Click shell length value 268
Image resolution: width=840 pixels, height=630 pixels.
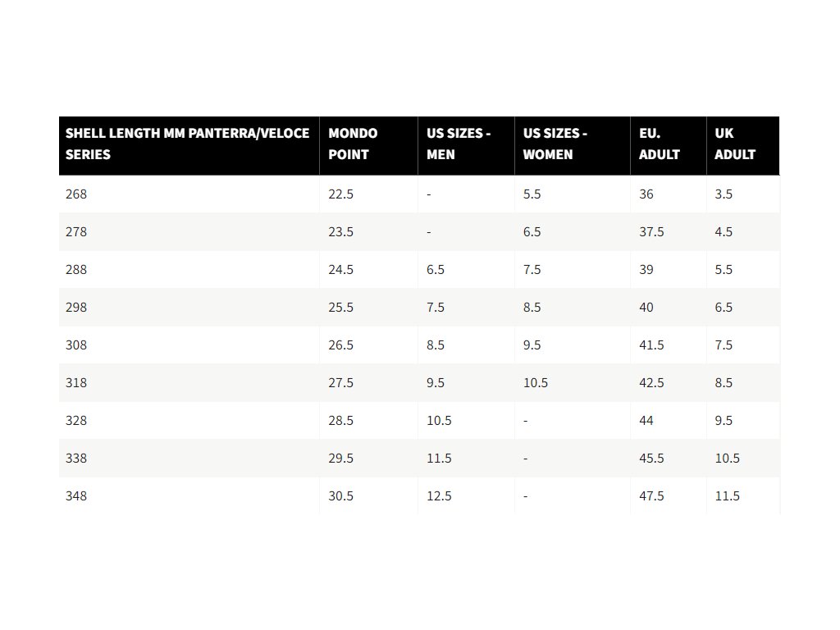[76, 194]
